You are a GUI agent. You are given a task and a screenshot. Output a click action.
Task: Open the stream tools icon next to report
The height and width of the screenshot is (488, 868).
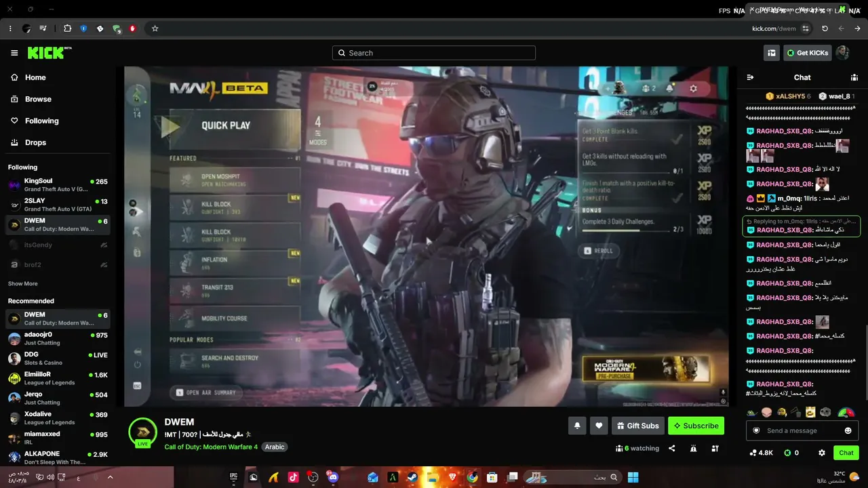coord(715,448)
